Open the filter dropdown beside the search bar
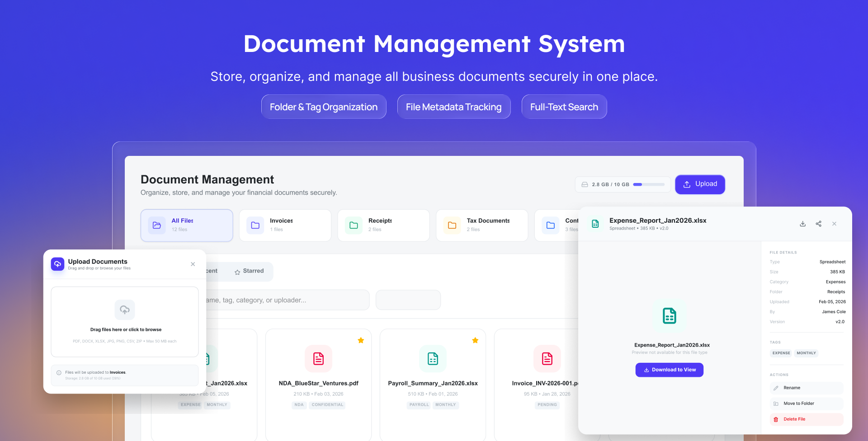This screenshot has height=441, width=868. tap(408, 300)
